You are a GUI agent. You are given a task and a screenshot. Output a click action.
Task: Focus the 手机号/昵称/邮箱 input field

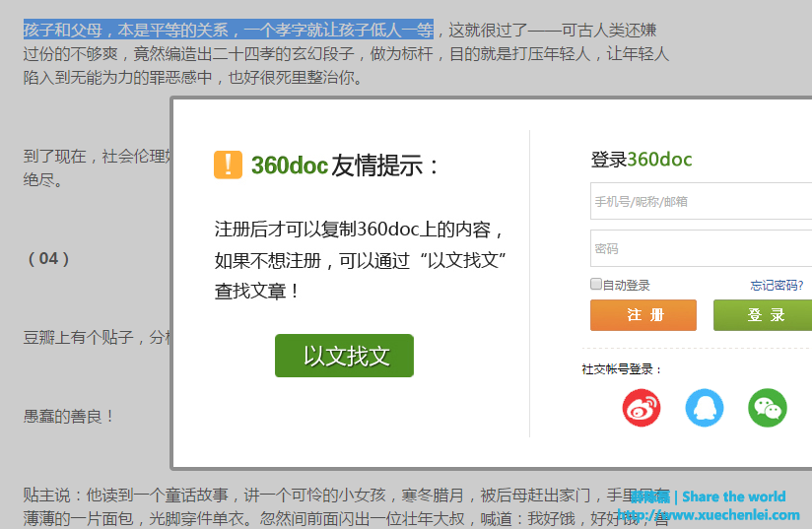pyautogui.click(x=702, y=201)
